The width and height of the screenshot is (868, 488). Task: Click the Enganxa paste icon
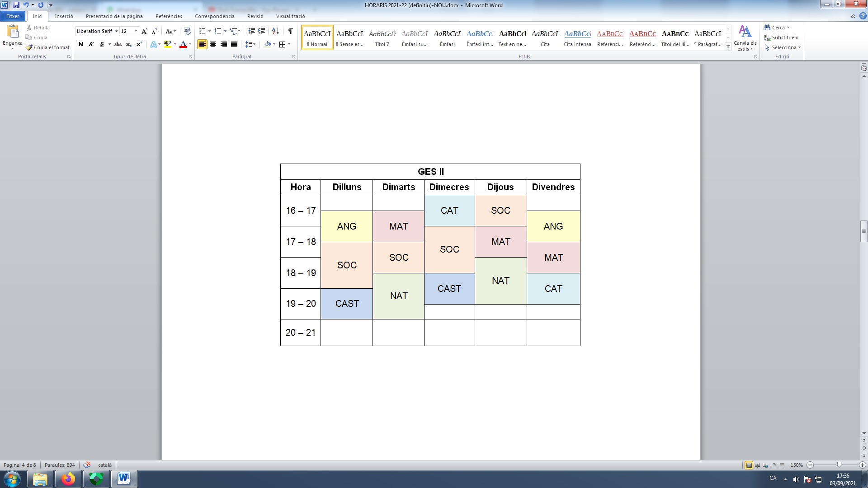pyautogui.click(x=12, y=32)
